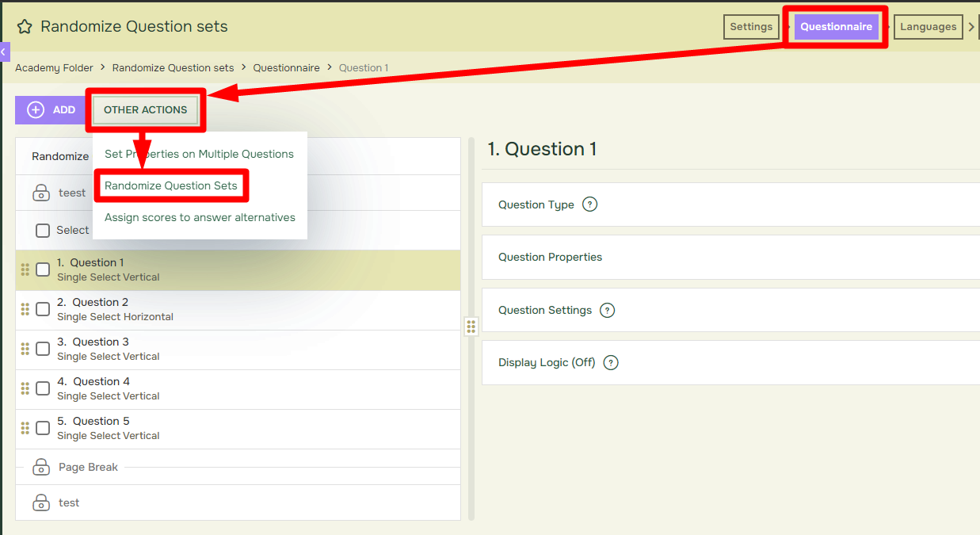
Task: Select the highlighted Question 1 row
Action: click(238, 270)
